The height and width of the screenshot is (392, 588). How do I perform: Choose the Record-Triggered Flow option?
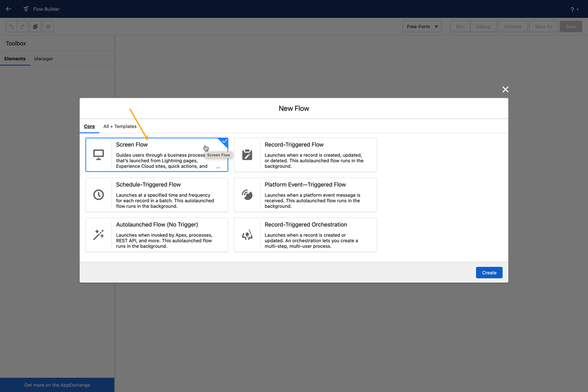[305, 155]
